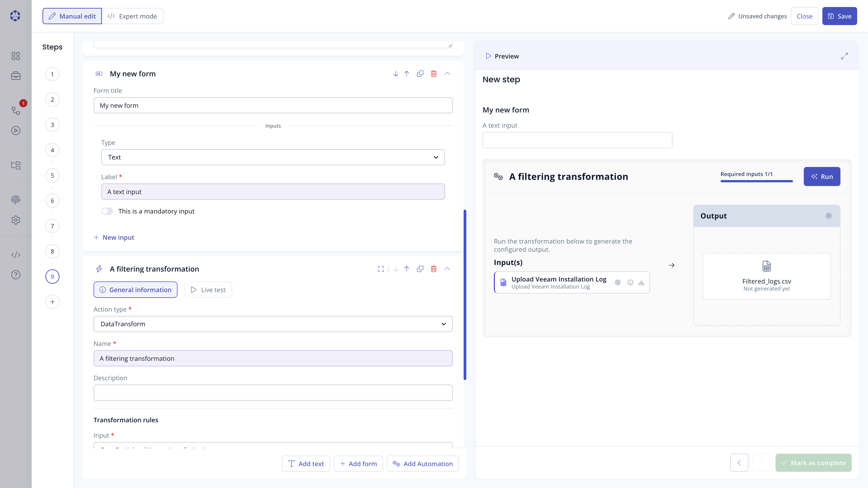The width and height of the screenshot is (868, 488).
Task: Show info for Upload Veeam Installation Log
Action: 630,283
